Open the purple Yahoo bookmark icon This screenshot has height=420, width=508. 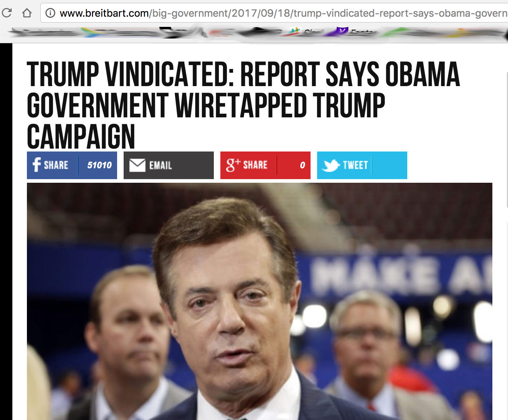tap(342, 31)
